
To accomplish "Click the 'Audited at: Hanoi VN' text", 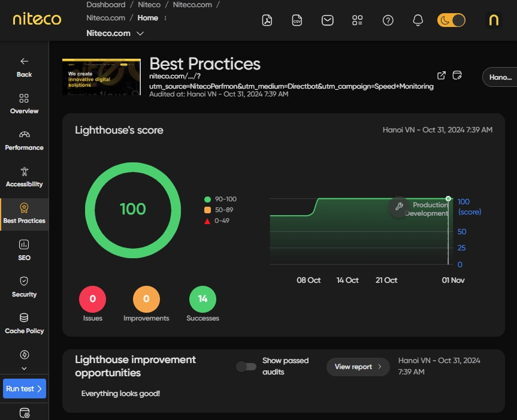I will tap(182, 94).
